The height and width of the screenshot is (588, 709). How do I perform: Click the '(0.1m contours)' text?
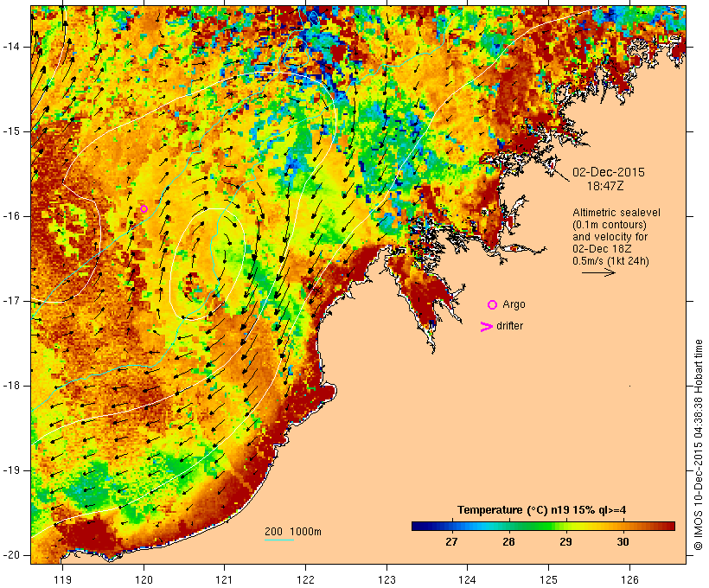tap(610, 225)
